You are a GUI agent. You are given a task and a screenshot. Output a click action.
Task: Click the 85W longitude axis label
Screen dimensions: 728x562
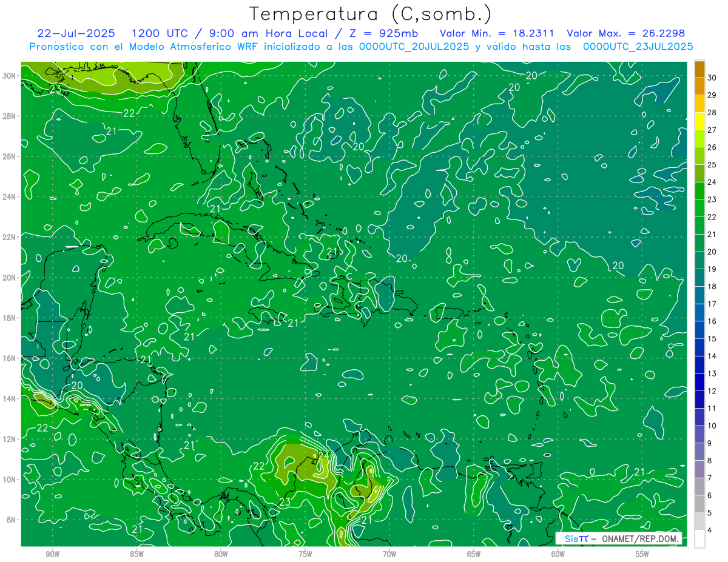[x=137, y=554]
